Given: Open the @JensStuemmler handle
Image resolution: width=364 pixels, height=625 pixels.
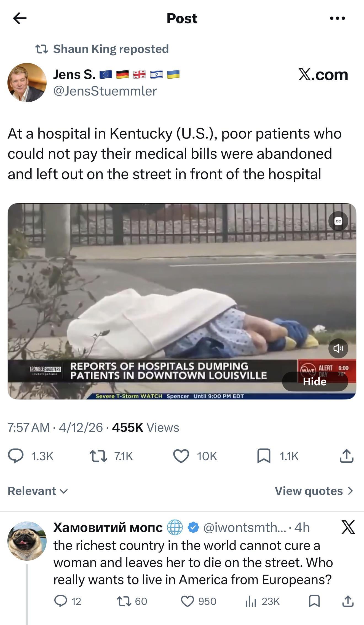Looking at the screenshot, I should click(105, 91).
